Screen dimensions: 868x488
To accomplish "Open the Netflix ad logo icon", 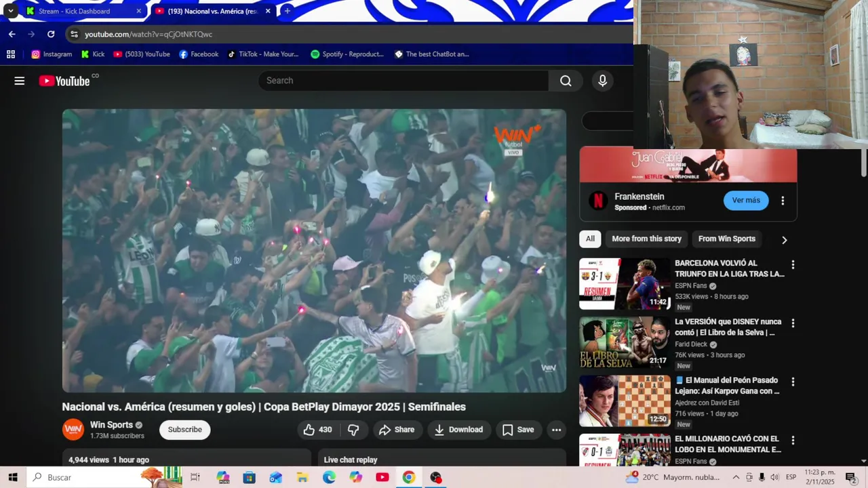I will click(x=597, y=201).
